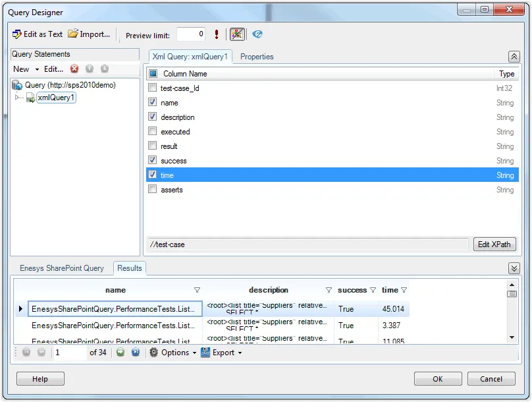Enable the asserts column checkbox
Image resolution: width=532 pixels, height=402 pixels.
[x=153, y=190]
